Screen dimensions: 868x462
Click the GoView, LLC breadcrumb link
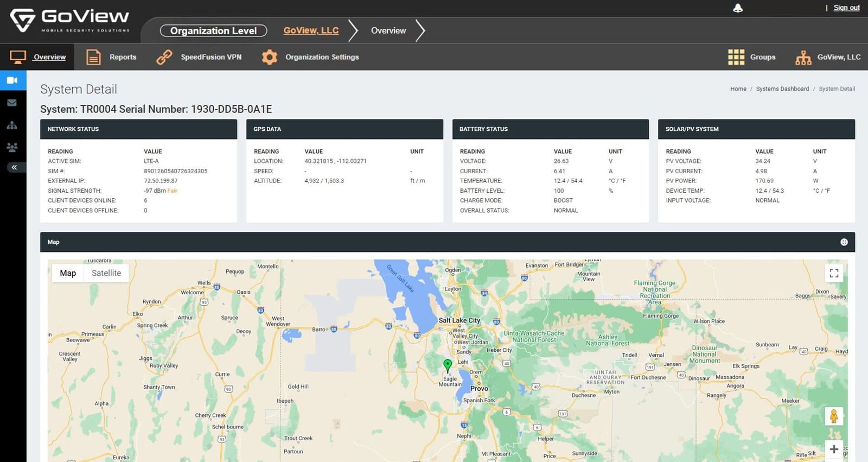(x=311, y=30)
